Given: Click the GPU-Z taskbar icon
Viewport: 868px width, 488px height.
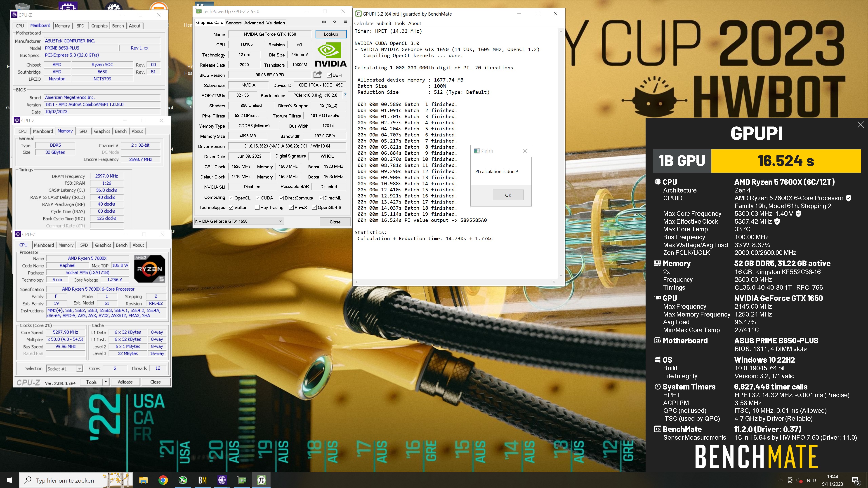Looking at the screenshot, I should (x=242, y=480).
